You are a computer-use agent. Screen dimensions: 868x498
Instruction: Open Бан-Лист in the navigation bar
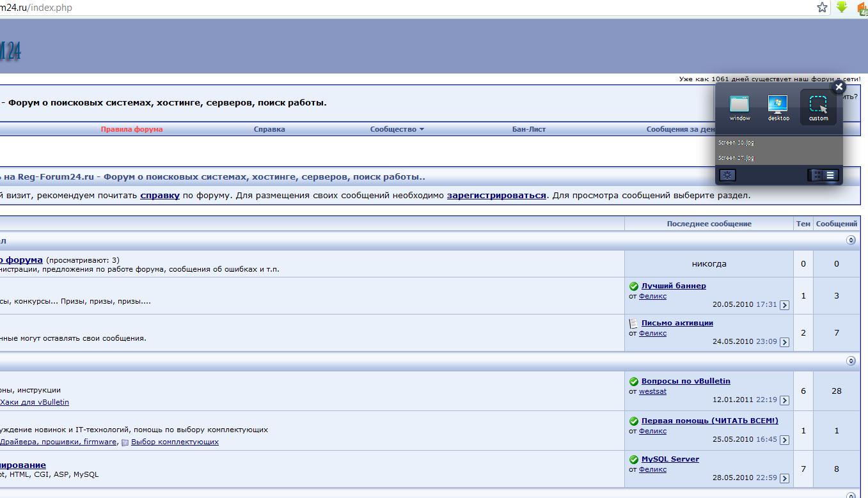pos(529,129)
